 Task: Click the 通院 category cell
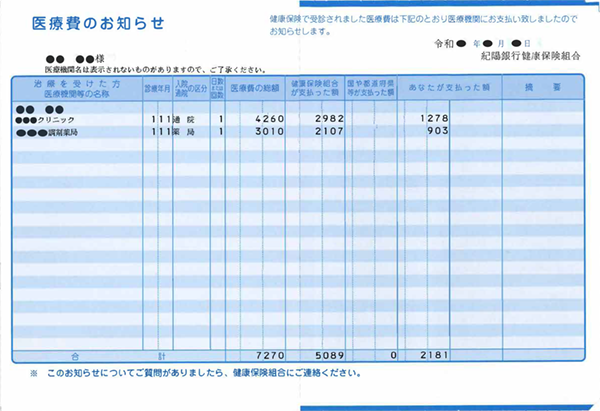pos(184,120)
